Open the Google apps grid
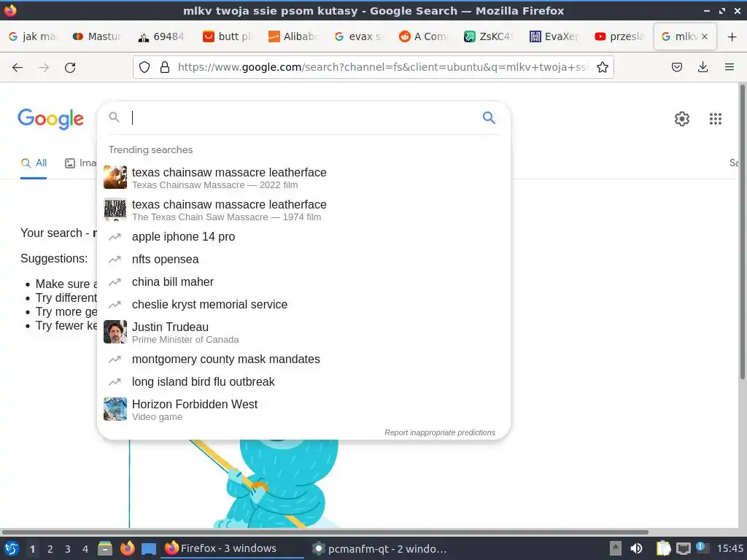 [715, 119]
